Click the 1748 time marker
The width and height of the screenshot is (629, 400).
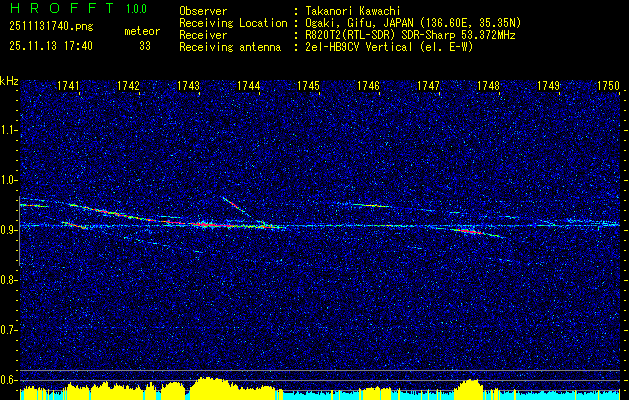coord(488,85)
